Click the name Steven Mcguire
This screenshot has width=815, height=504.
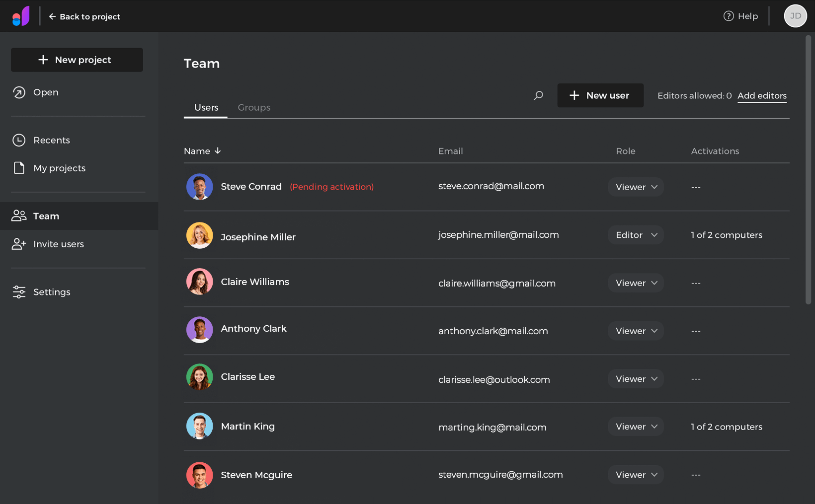click(256, 475)
